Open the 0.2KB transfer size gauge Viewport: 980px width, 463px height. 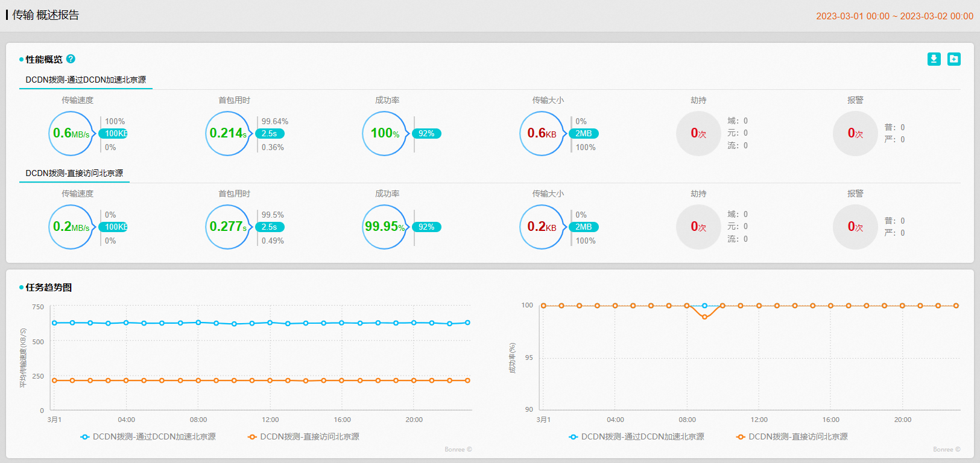pyautogui.click(x=542, y=227)
